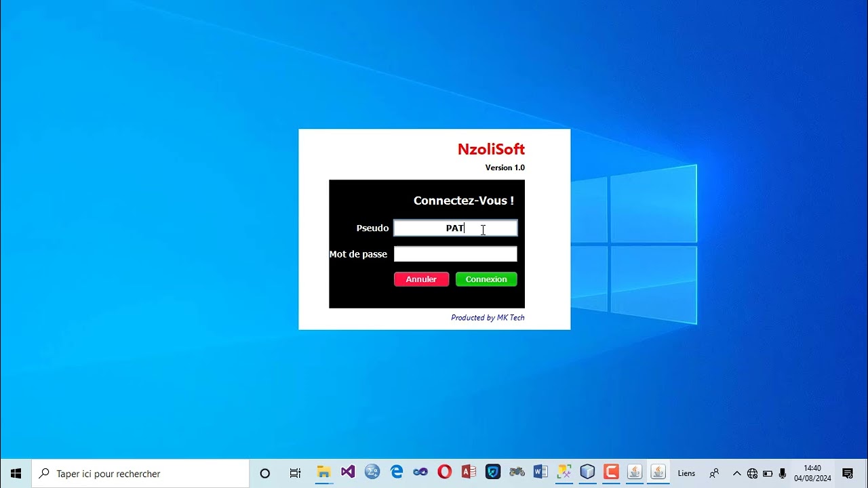The width and height of the screenshot is (868, 488).
Task: Open Task View in taskbar
Action: 295,473
